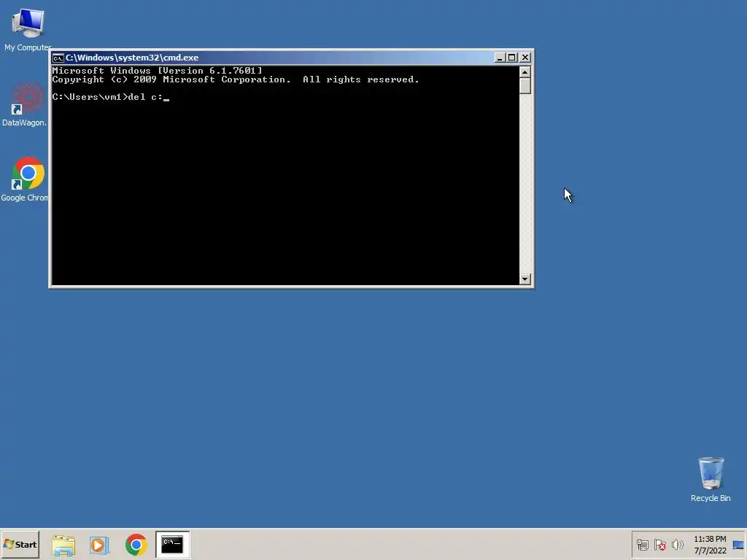Screen dimensions: 747x560
Task: Click the Show Desktop button in tray
Action: (738, 545)
